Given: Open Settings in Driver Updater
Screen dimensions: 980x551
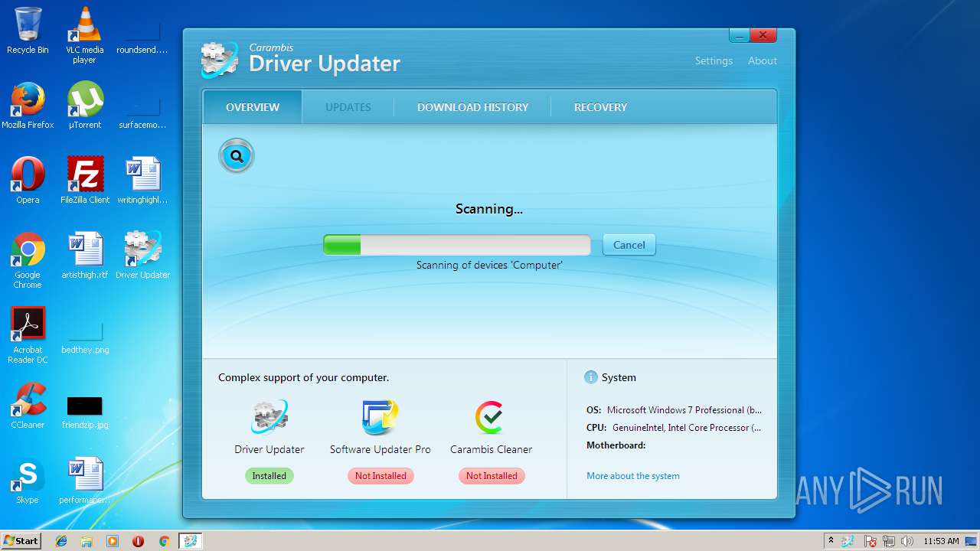Looking at the screenshot, I should click(x=714, y=60).
